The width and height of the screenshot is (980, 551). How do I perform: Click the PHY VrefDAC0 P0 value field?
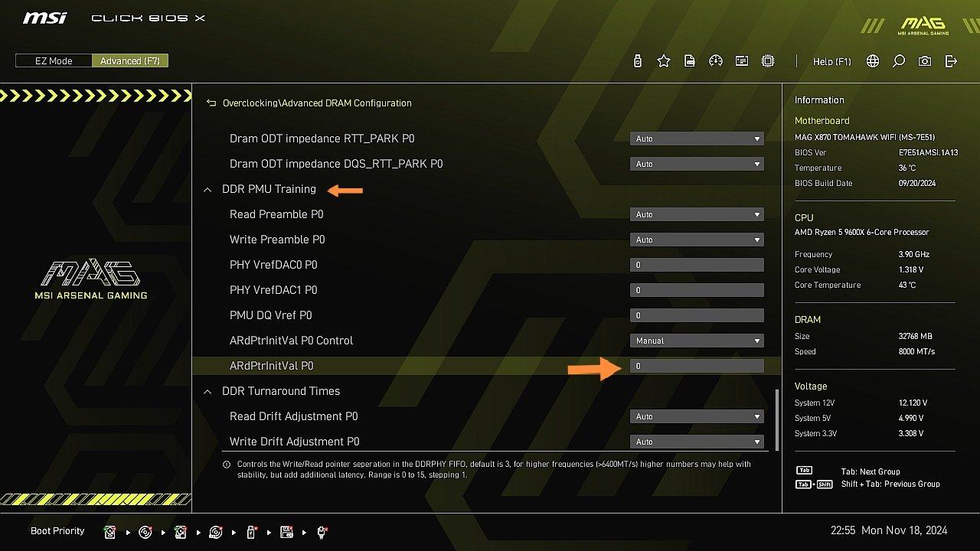click(x=697, y=265)
